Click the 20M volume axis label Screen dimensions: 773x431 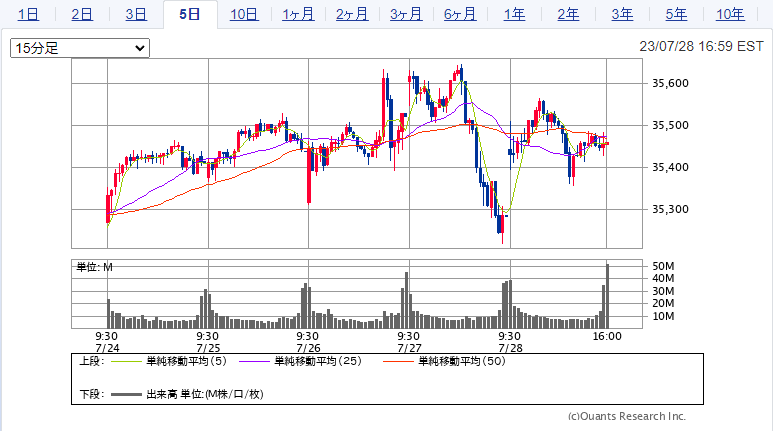[x=663, y=303]
